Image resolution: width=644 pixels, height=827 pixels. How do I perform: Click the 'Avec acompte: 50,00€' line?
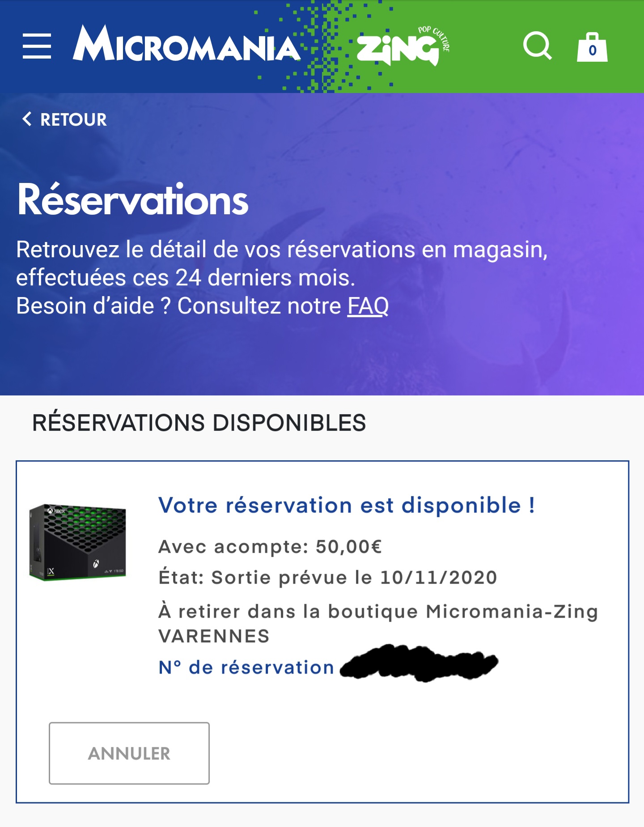(x=270, y=547)
